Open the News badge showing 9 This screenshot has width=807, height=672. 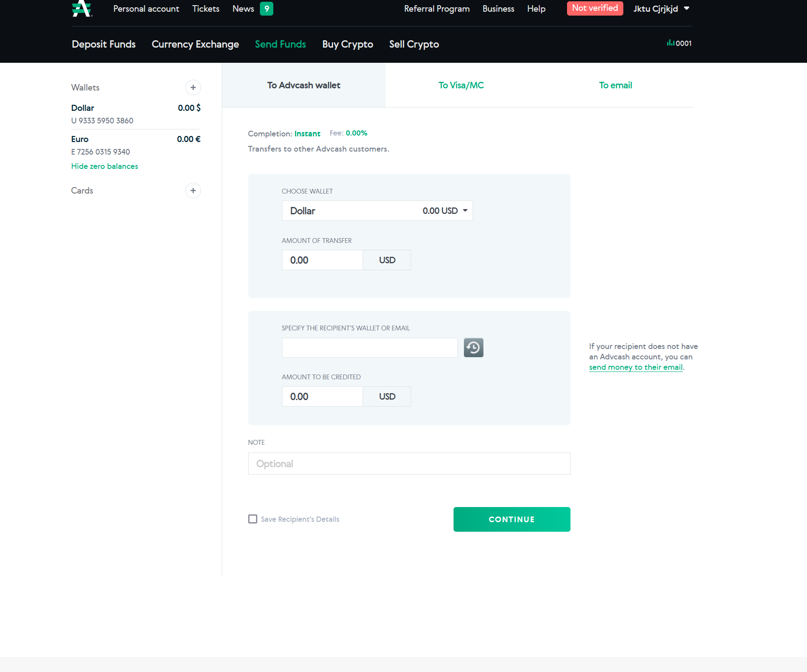[x=267, y=9]
